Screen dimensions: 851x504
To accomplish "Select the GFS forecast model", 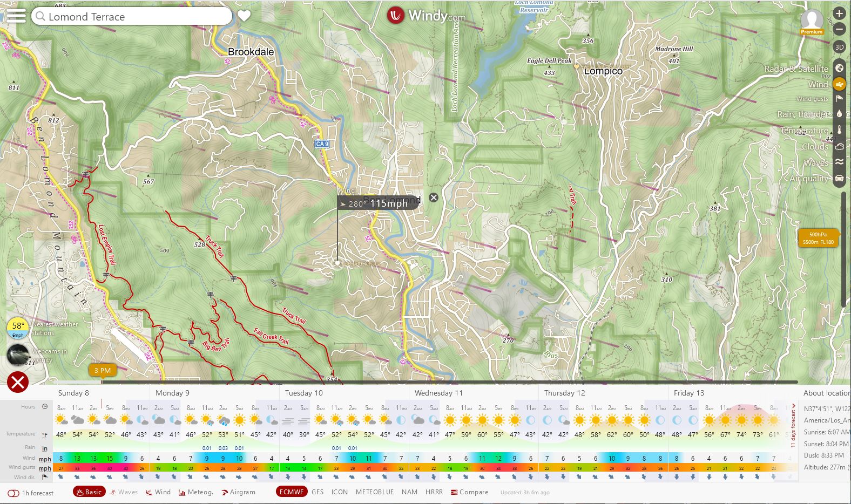I will tap(318, 492).
